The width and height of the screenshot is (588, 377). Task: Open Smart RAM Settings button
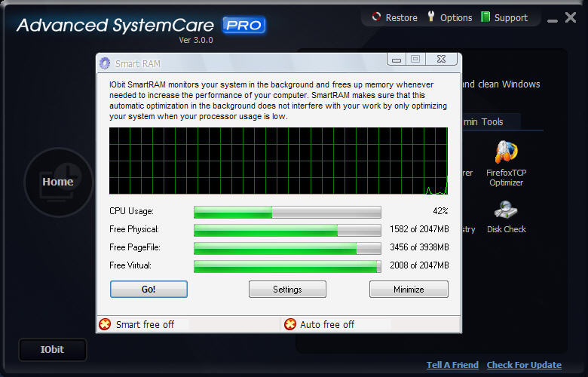(287, 290)
